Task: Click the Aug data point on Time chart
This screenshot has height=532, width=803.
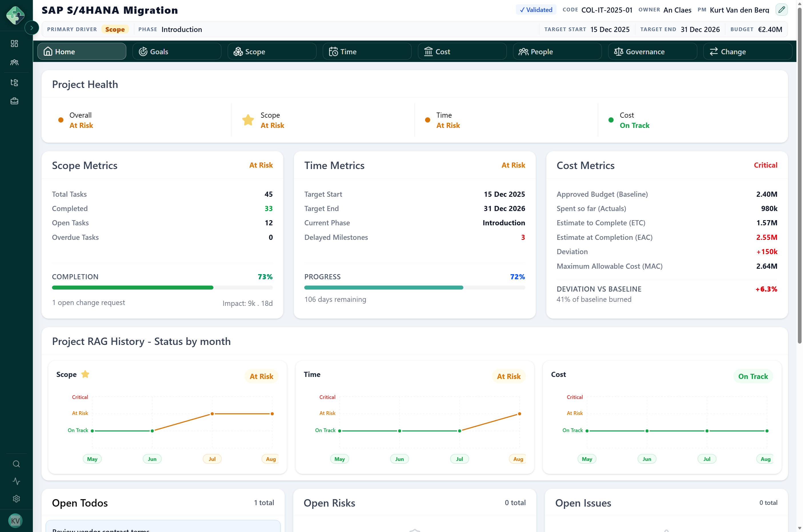Action: pos(519,414)
